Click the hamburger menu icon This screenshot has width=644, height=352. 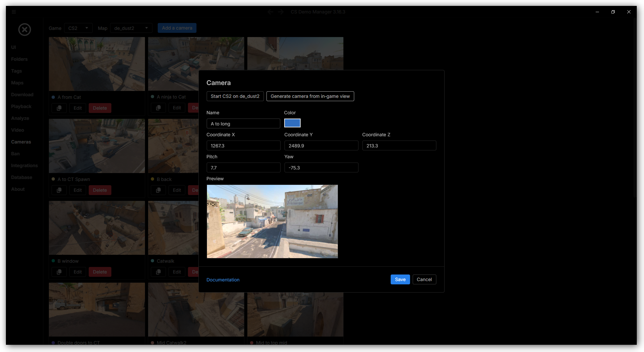pyautogui.click(x=14, y=12)
